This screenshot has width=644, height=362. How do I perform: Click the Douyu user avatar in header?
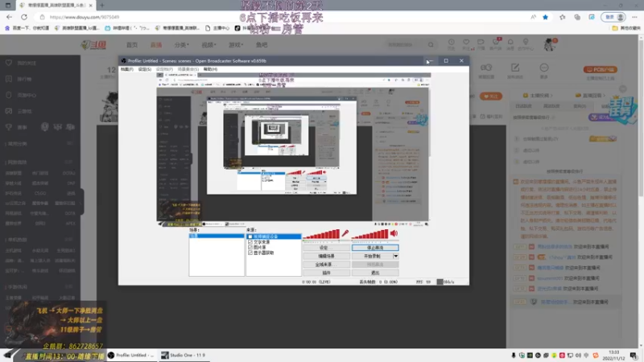pyautogui.click(x=550, y=44)
